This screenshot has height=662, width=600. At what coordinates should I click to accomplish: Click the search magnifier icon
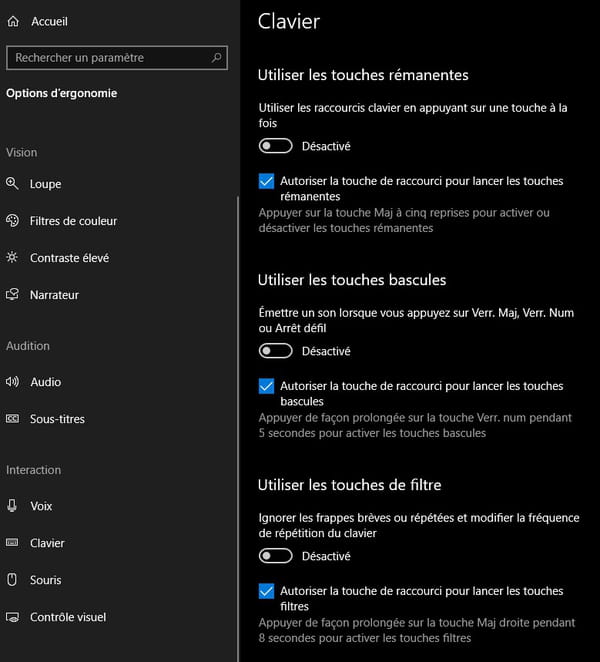217,57
